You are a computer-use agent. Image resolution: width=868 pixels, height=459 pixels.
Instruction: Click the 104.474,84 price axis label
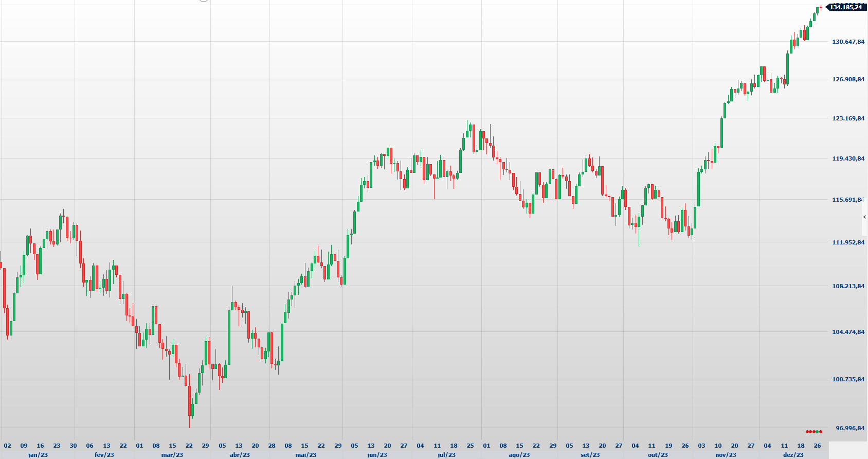click(848, 332)
